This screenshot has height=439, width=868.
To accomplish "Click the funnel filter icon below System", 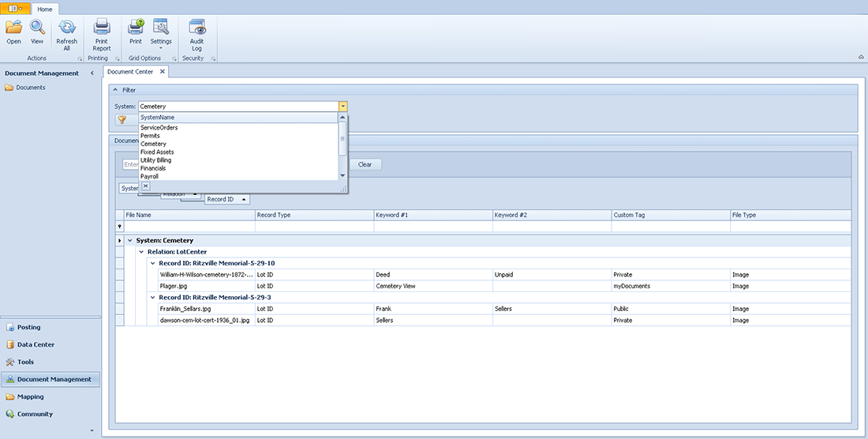I will point(122,119).
